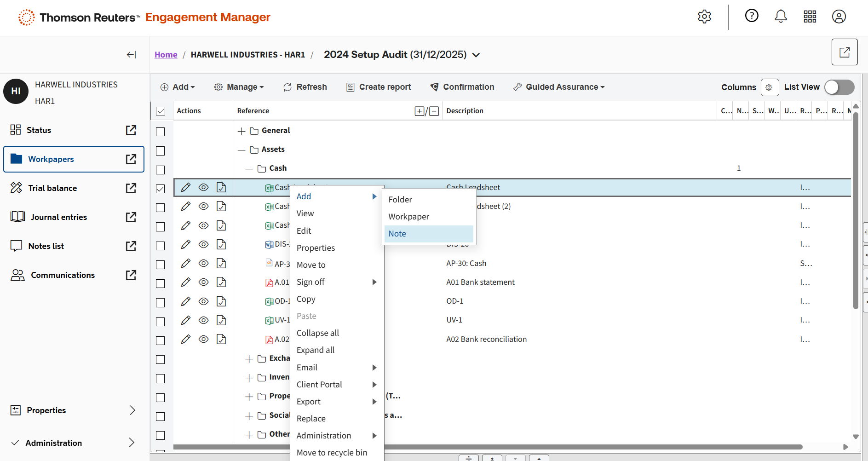Expand the General folder tree node
This screenshot has width=868, height=461.
point(241,131)
